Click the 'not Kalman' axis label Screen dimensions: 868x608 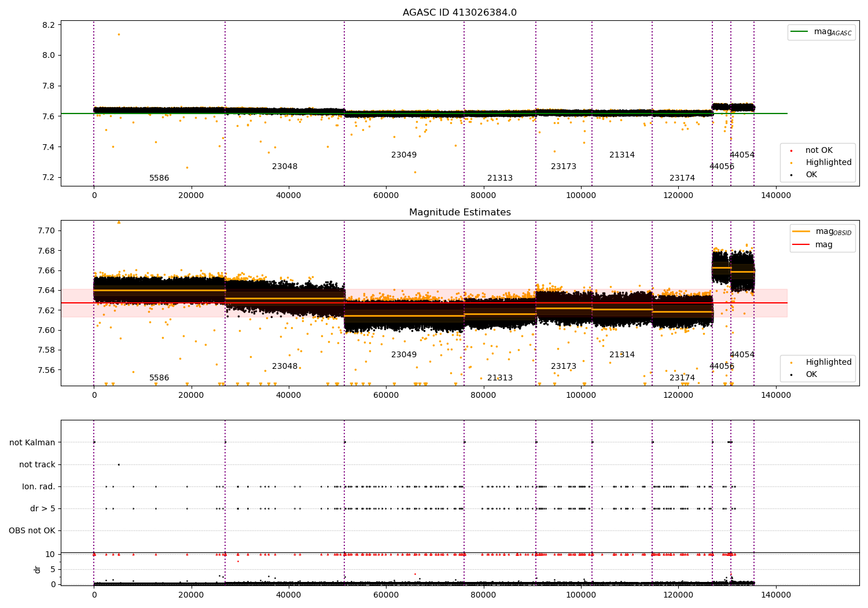(32, 443)
